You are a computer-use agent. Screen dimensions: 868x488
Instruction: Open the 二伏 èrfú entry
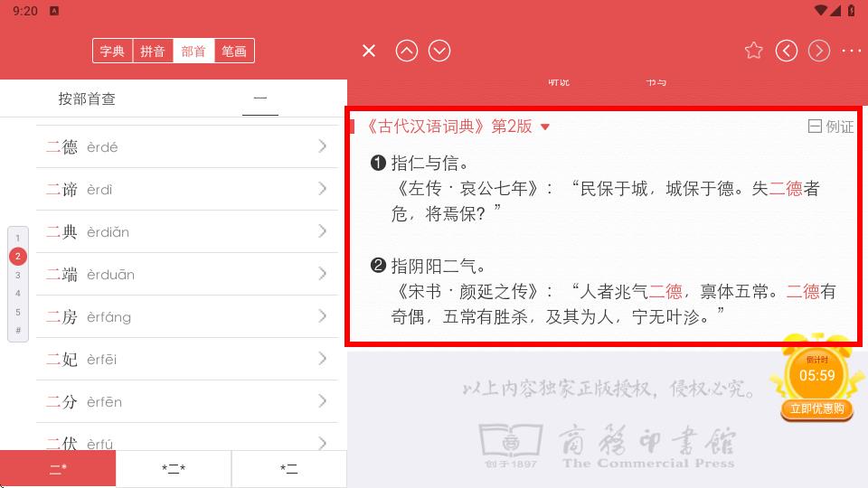coord(187,437)
